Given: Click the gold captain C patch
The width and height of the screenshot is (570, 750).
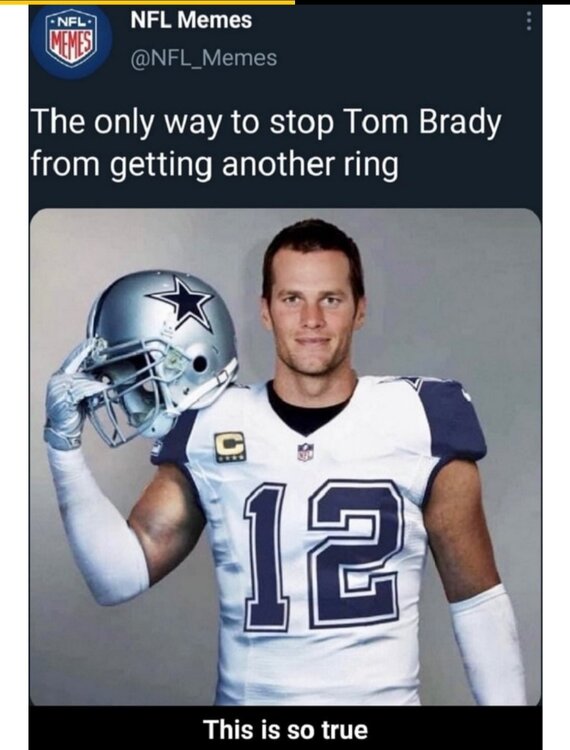Looking at the screenshot, I should (x=229, y=447).
